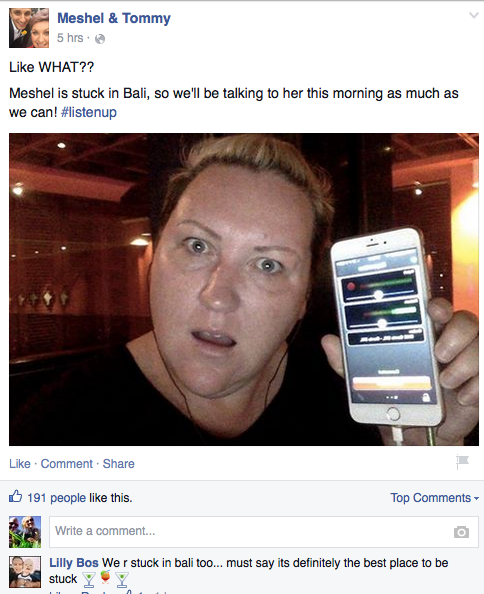Click the Write a comment field

coord(264,531)
